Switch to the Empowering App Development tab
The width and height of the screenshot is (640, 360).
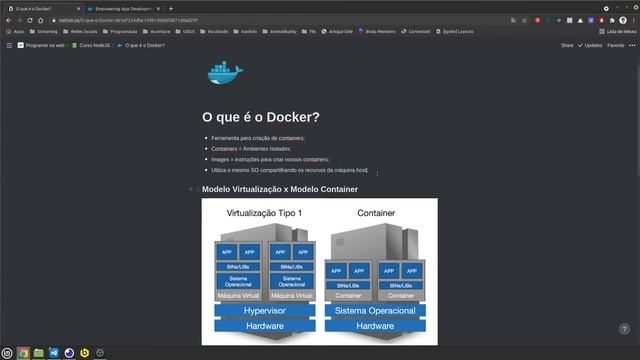coord(123,8)
